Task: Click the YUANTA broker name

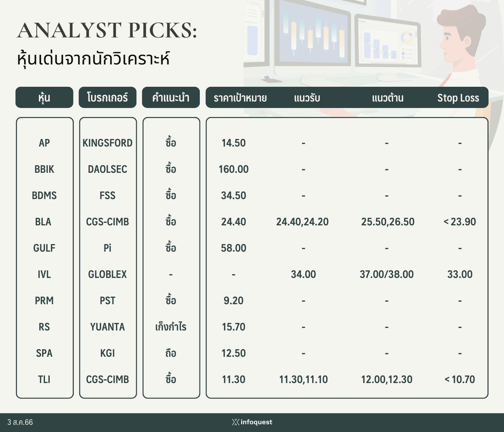Action: click(108, 327)
